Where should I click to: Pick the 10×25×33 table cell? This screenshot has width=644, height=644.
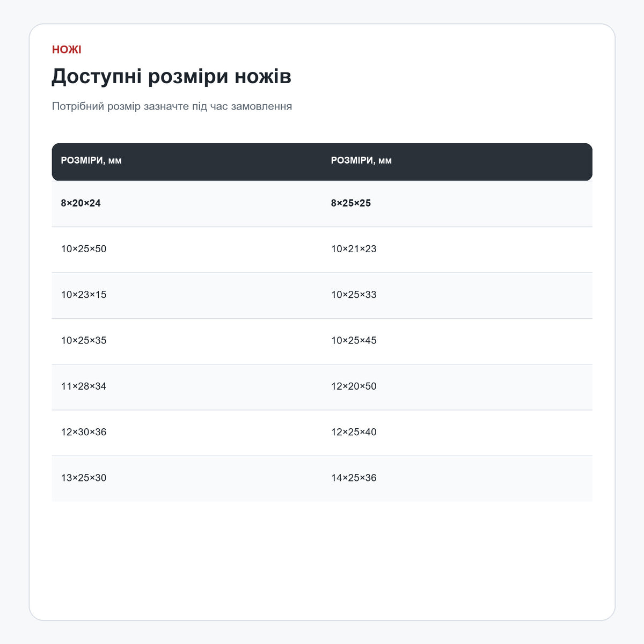[457, 295]
